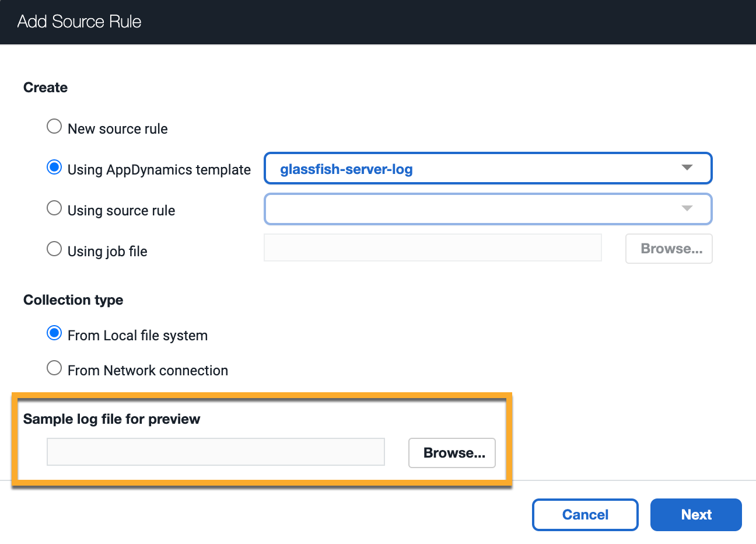Browse for a sample log file
Image resolution: width=756 pixels, height=544 pixels.
tap(452, 453)
